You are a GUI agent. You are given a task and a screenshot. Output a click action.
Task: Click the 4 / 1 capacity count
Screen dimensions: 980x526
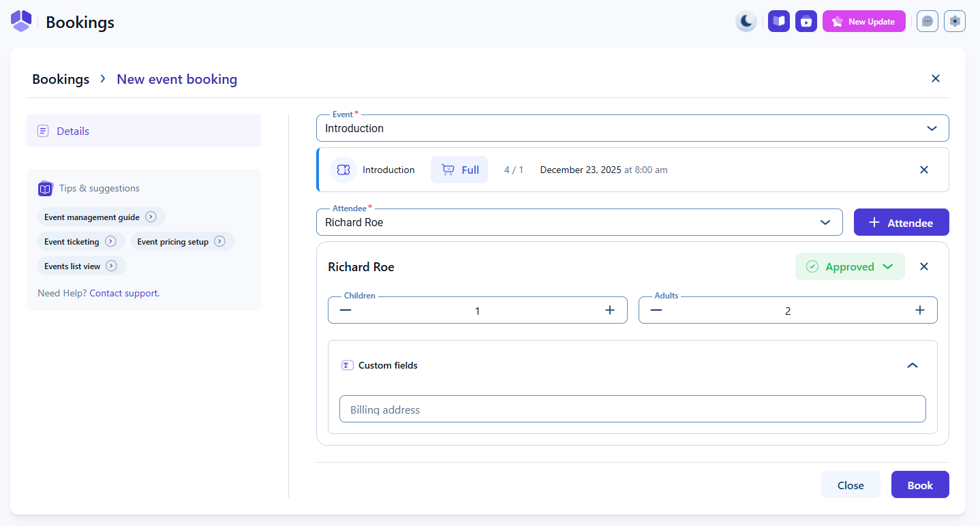pyautogui.click(x=514, y=170)
